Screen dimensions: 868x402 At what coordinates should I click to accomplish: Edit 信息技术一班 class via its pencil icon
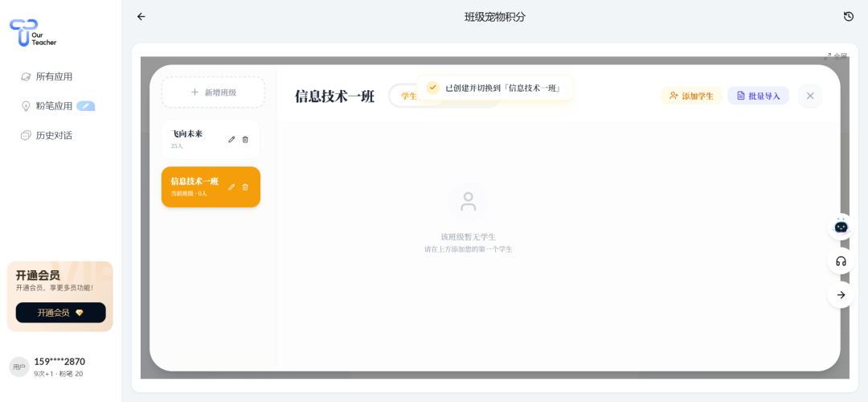click(231, 187)
